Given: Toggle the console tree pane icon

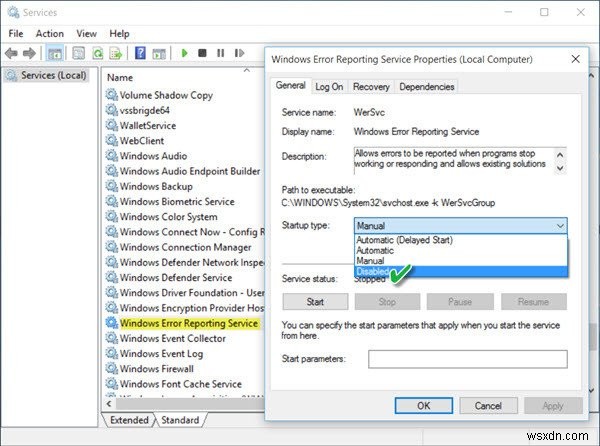Looking at the screenshot, I should [54, 53].
